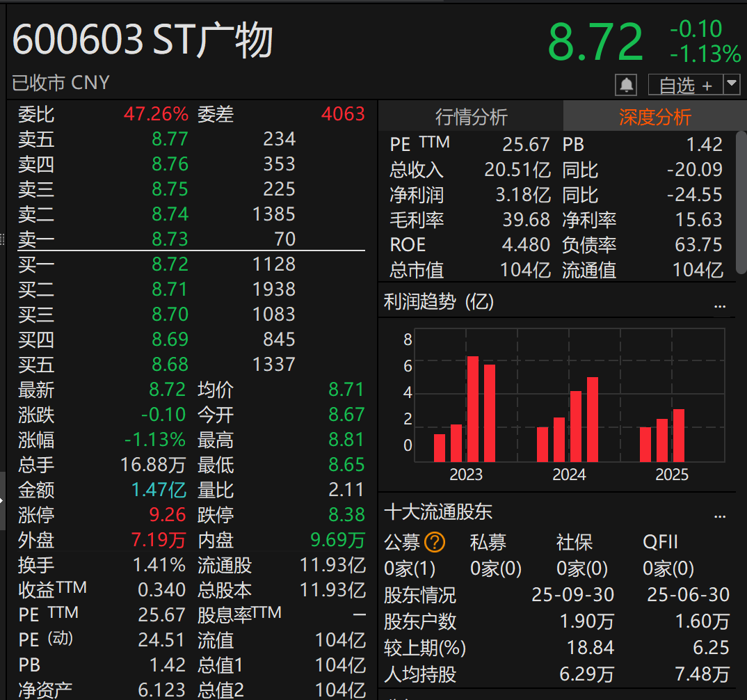Click the 涨停 limit-up price 9.26
Screen dimensions: 747x700
168,515
